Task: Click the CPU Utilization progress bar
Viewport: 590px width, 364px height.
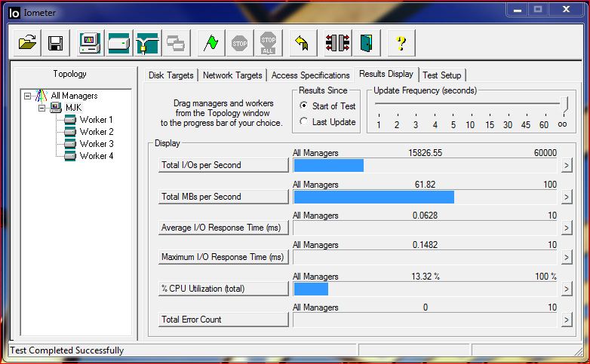Action: 425,289
